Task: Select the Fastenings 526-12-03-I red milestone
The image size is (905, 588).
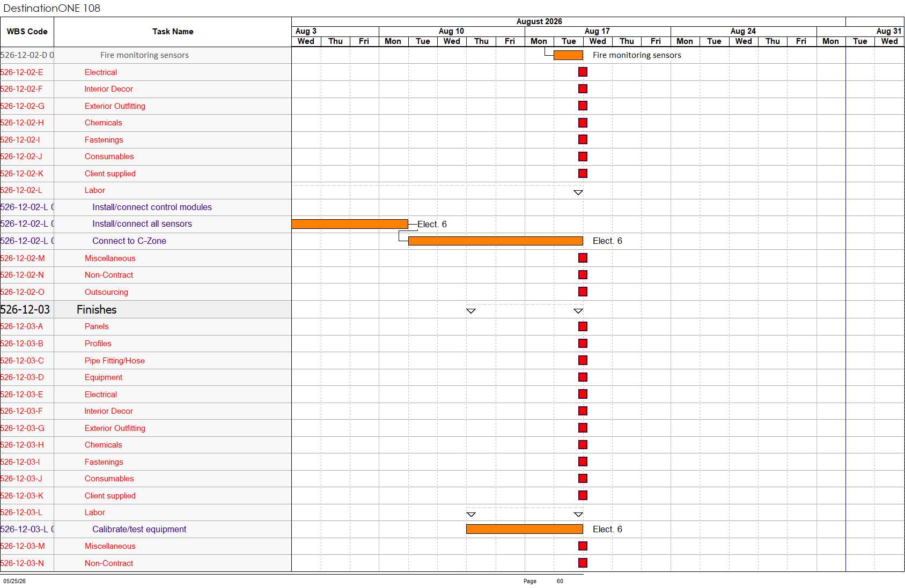Action: [583, 462]
